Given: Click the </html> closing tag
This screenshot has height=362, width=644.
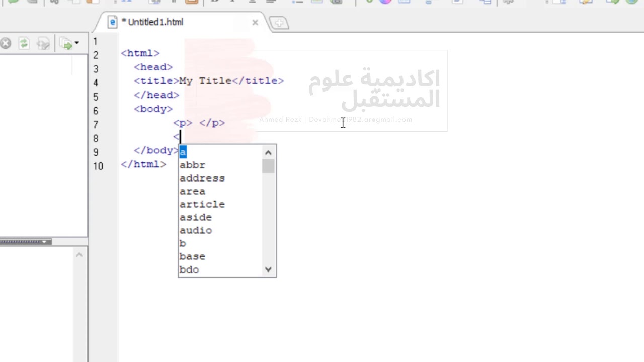Looking at the screenshot, I should [x=143, y=164].
